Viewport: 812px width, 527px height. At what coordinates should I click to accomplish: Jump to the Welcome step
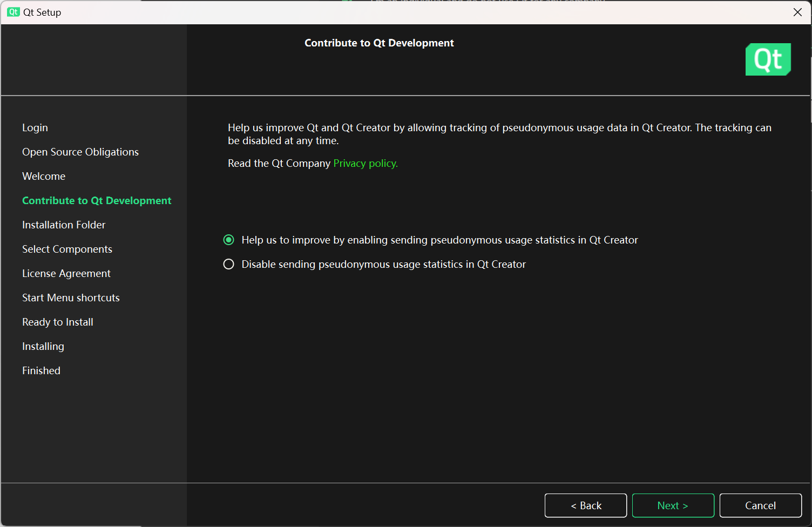click(44, 176)
